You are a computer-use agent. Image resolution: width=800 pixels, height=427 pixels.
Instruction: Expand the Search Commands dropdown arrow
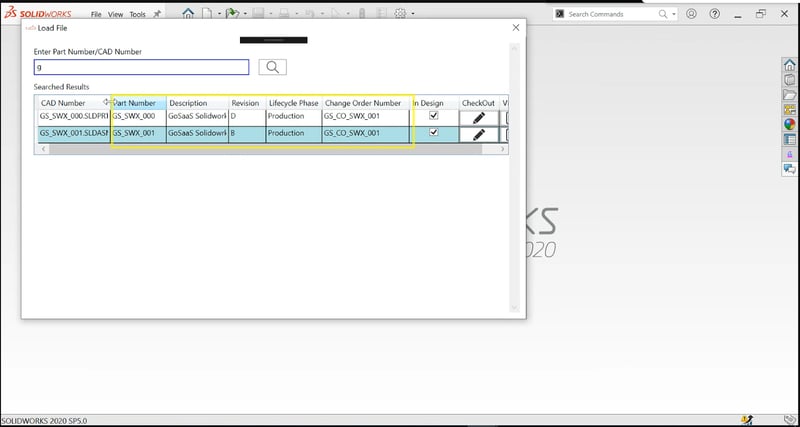tap(675, 14)
